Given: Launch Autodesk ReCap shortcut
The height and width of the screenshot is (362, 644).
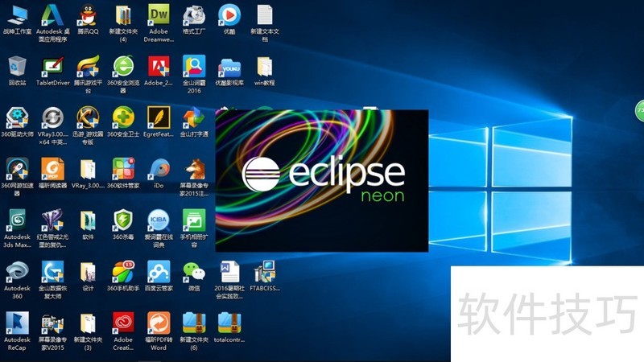Looking at the screenshot, I should [17, 323].
